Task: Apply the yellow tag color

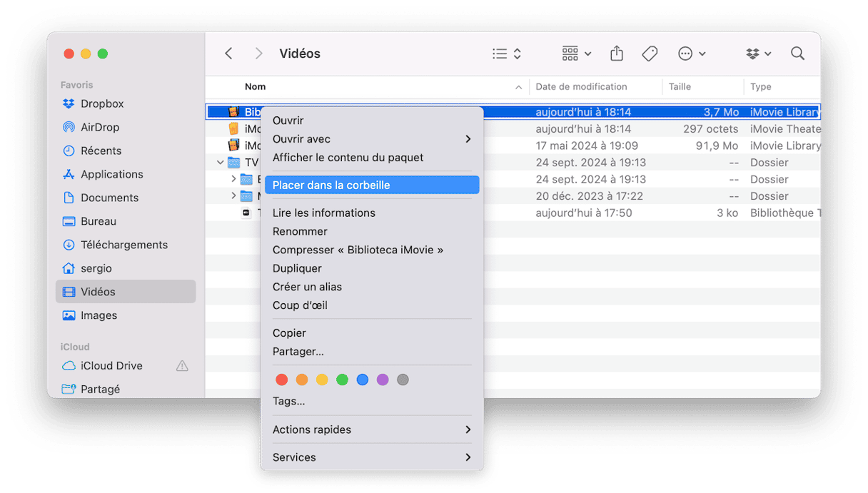Action: coord(322,380)
